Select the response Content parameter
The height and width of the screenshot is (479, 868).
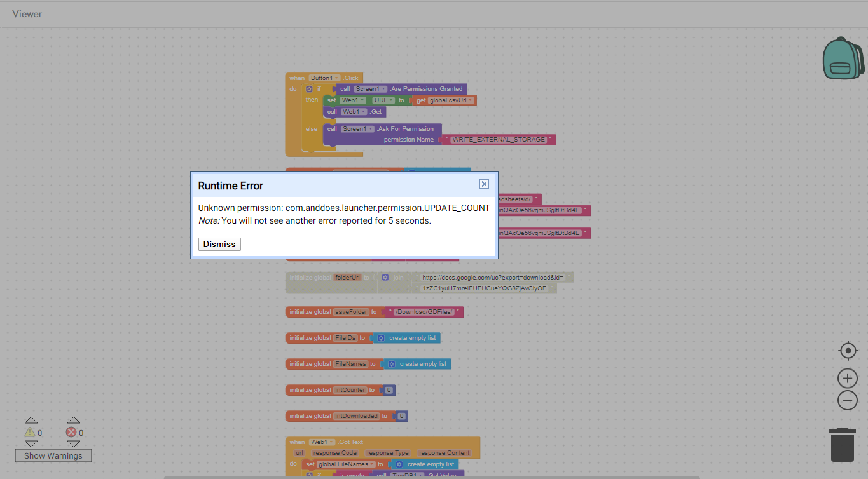pos(444,453)
